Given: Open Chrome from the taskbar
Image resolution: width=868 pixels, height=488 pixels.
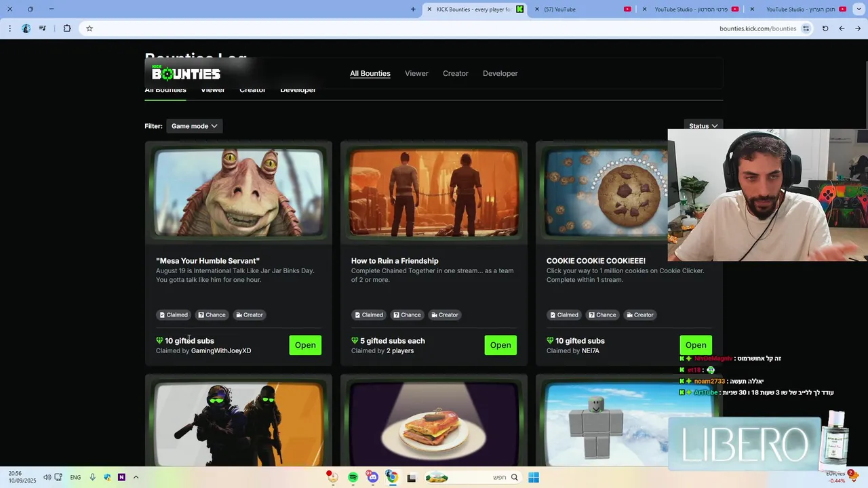Looking at the screenshot, I should coord(391,478).
